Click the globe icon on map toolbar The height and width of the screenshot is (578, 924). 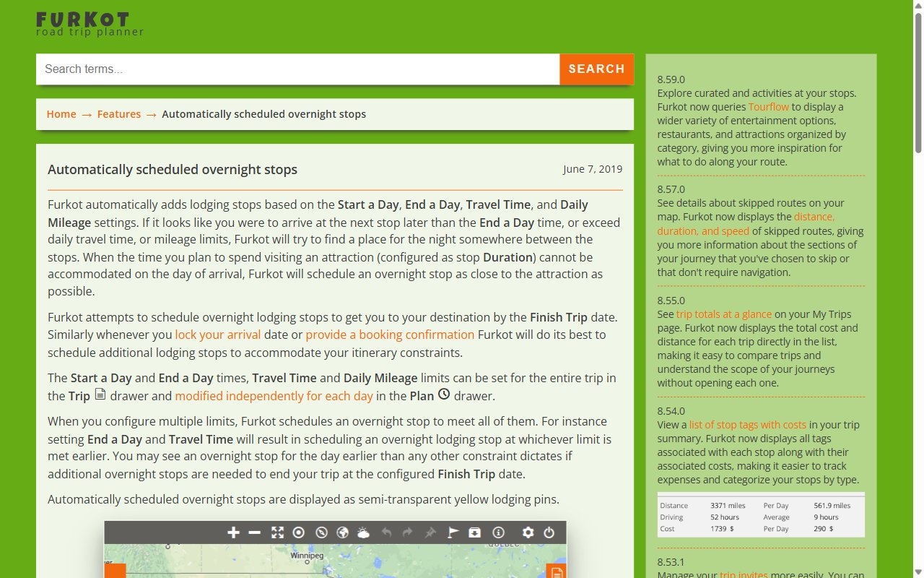[x=343, y=532]
